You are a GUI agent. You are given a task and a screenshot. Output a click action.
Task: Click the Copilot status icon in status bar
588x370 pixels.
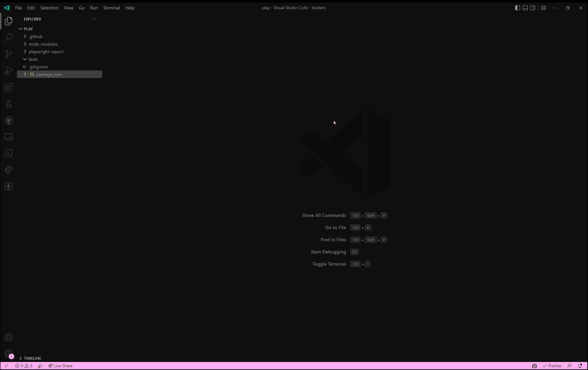click(x=534, y=366)
